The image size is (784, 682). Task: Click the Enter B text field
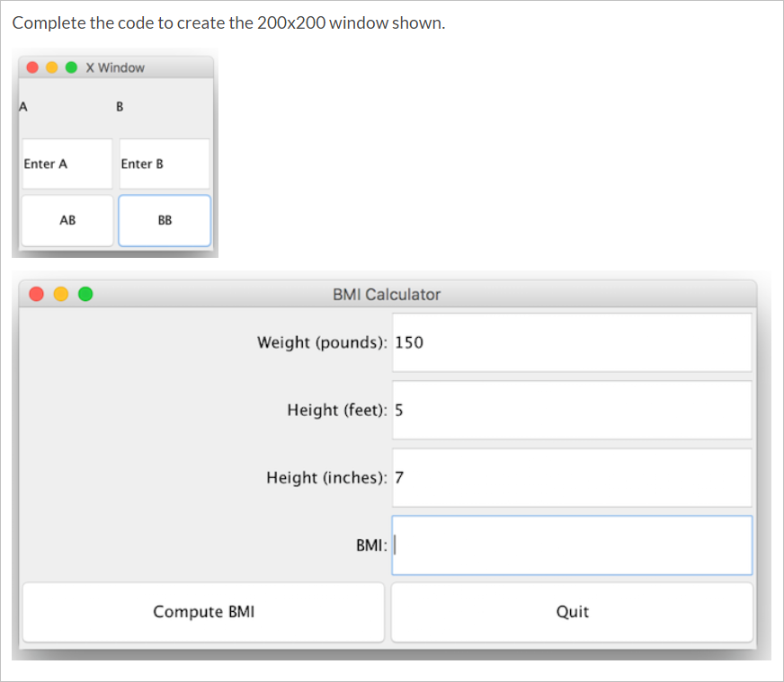[x=164, y=164]
